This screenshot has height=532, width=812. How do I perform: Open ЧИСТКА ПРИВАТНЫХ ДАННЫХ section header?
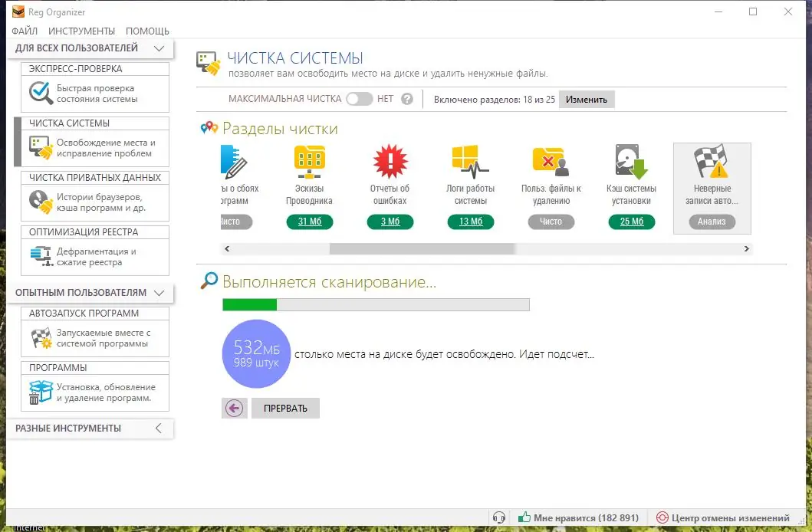tap(95, 178)
